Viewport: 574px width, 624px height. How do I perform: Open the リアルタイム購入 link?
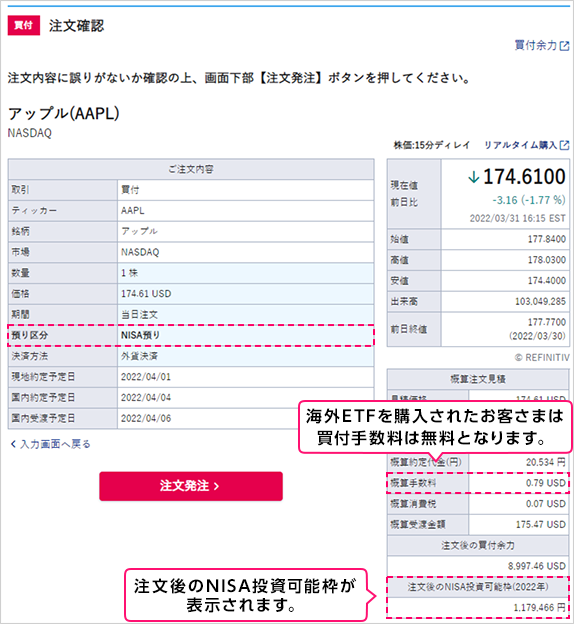(520, 145)
